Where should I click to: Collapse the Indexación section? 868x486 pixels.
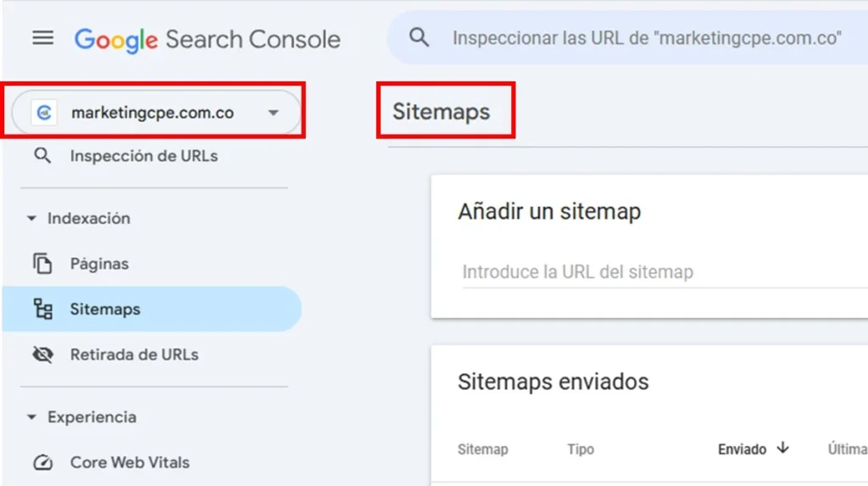[79, 218]
